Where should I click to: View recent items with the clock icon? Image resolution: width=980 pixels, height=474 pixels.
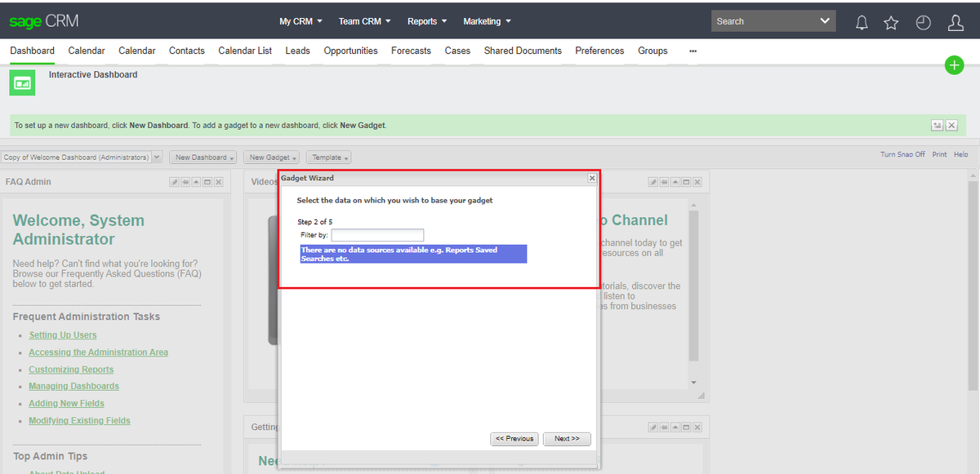coord(923,22)
